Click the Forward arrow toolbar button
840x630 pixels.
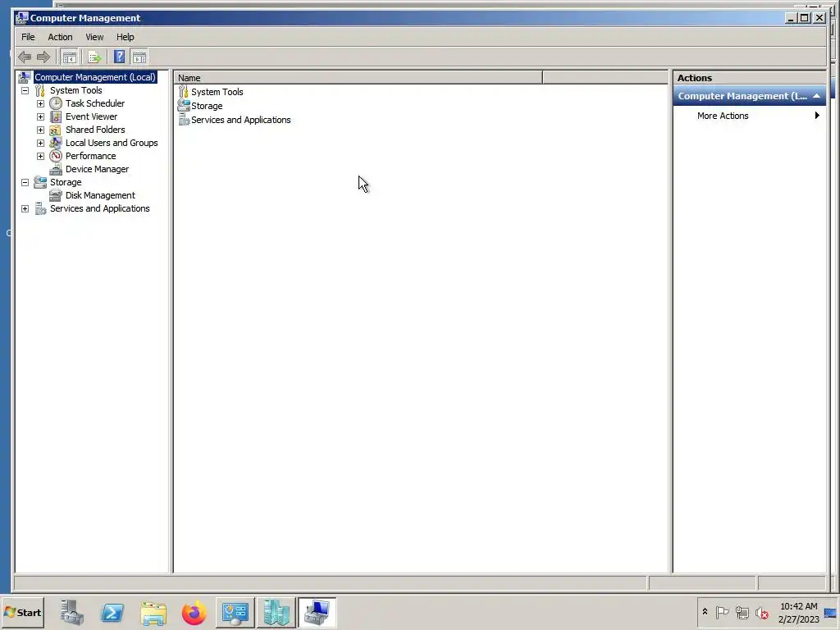[43, 57]
